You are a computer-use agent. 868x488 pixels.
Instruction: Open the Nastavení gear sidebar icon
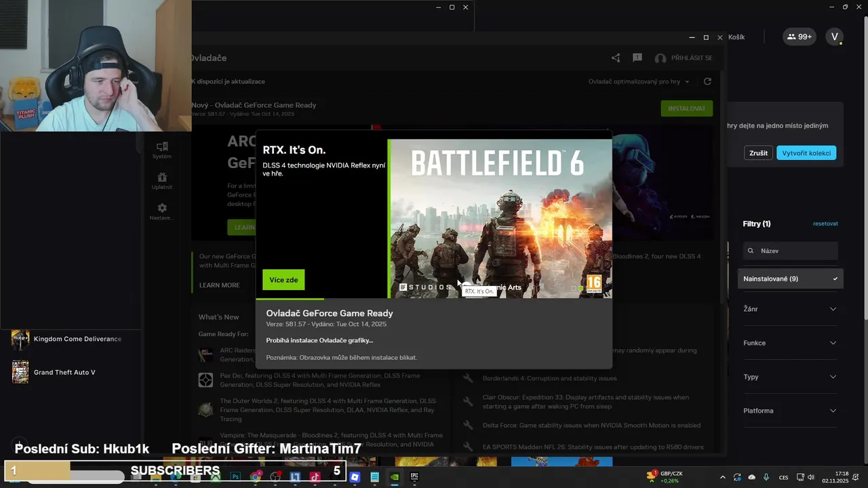[x=162, y=211]
